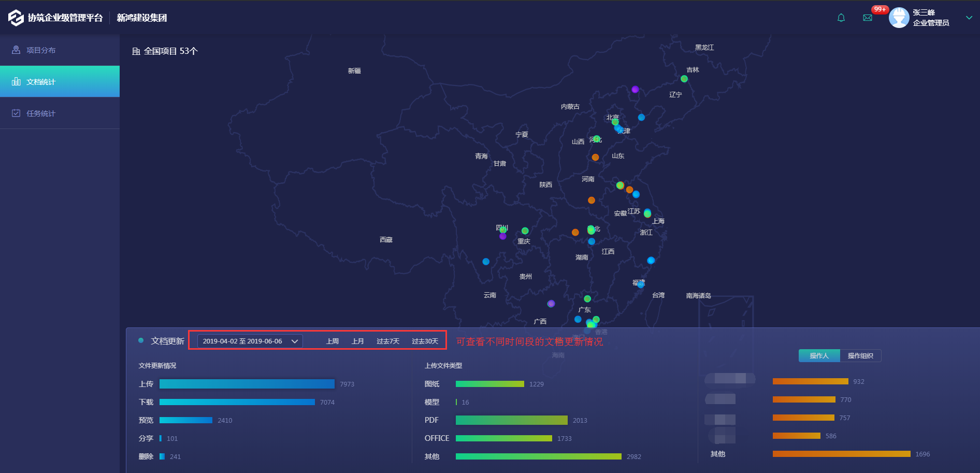Click the platform logo icon
The width and height of the screenshot is (980, 473).
point(16,18)
